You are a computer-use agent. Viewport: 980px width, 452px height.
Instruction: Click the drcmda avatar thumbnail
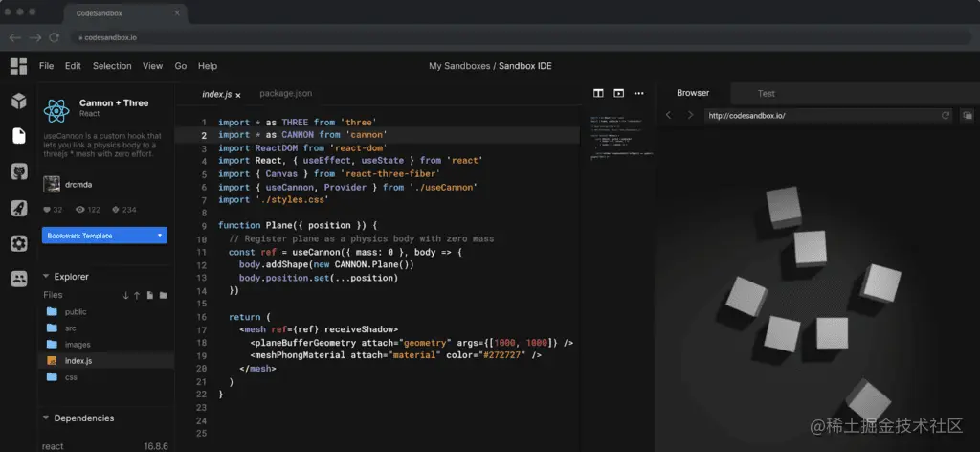pos(52,185)
